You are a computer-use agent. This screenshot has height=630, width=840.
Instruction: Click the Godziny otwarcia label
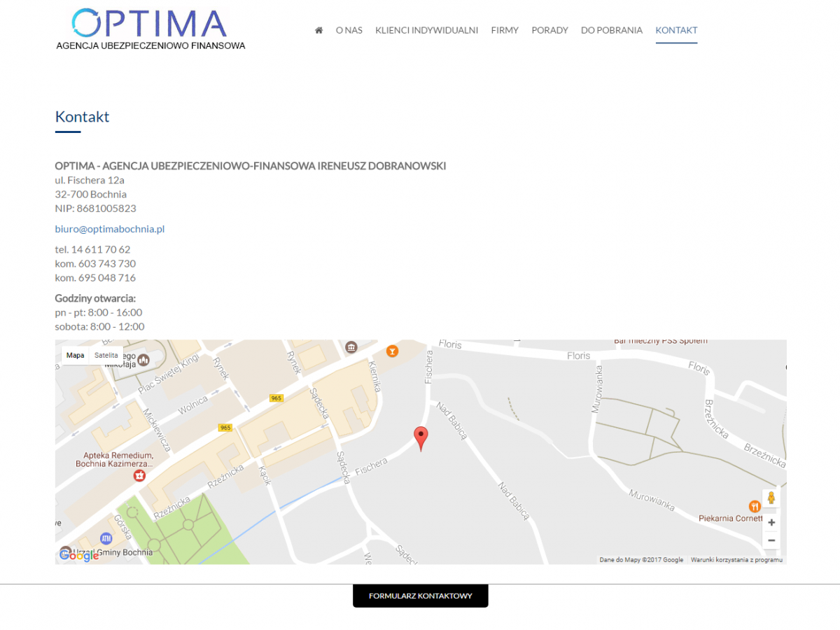pos(95,298)
